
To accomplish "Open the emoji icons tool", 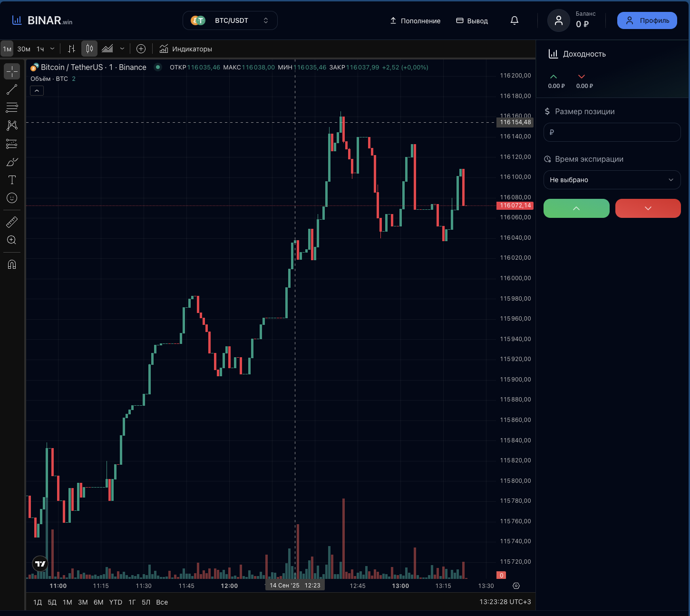I will (x=12, y=198).
